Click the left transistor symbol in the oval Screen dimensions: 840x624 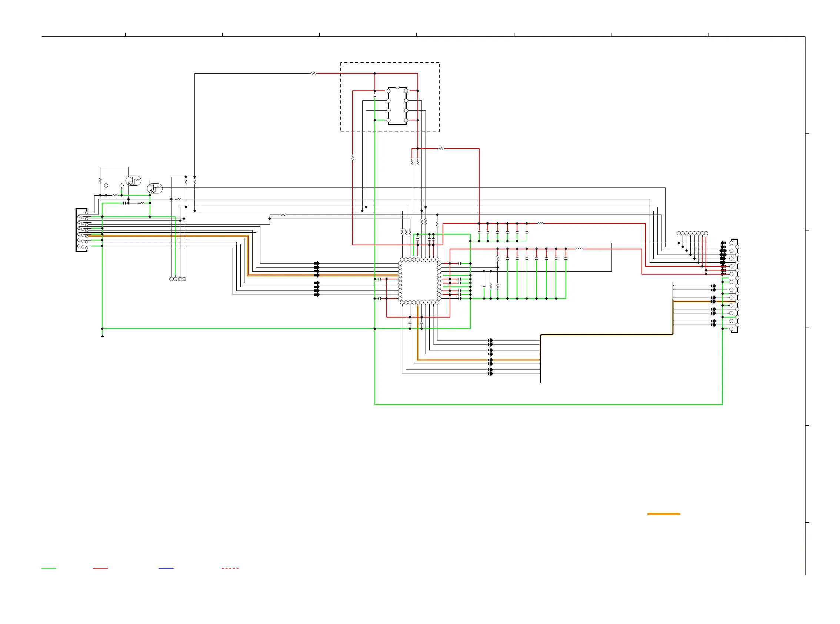pyautogui.click(x=133, y=181)
